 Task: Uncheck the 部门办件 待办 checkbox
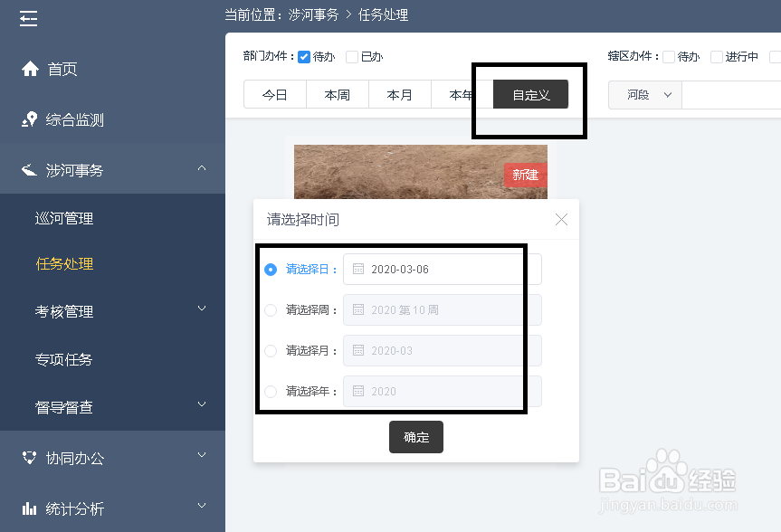click(x=304, y=57)
